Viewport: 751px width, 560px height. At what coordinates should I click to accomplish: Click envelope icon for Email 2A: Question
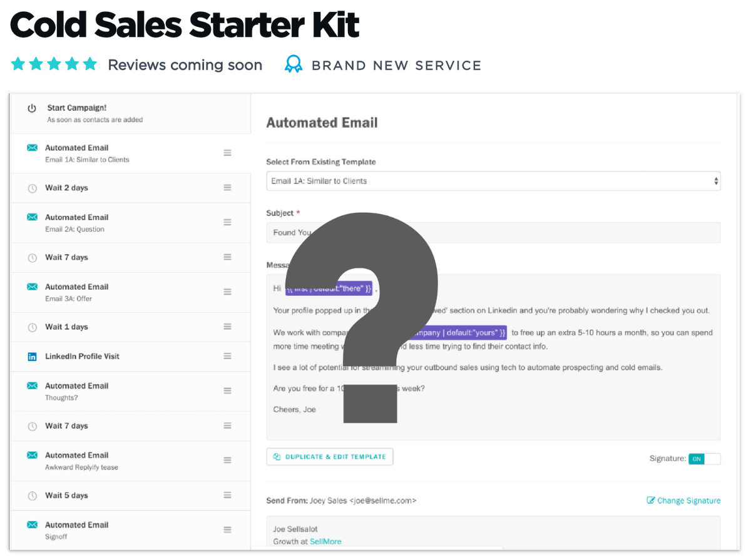tap(32, 217)
